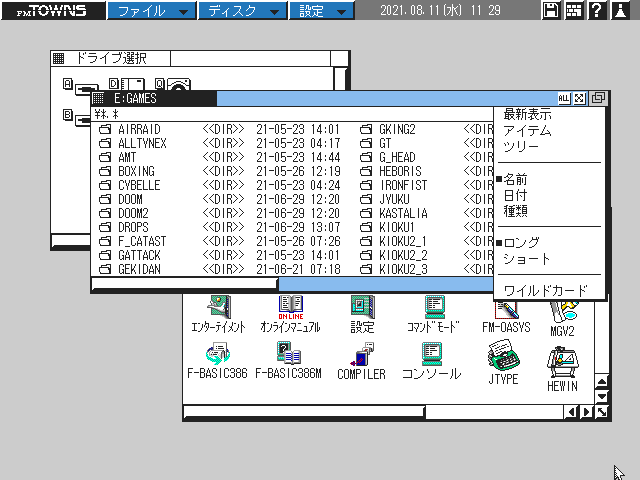Click scroll down arrow in program window
This screenshot has height=480, width=640.
click(x=602, y=396)
